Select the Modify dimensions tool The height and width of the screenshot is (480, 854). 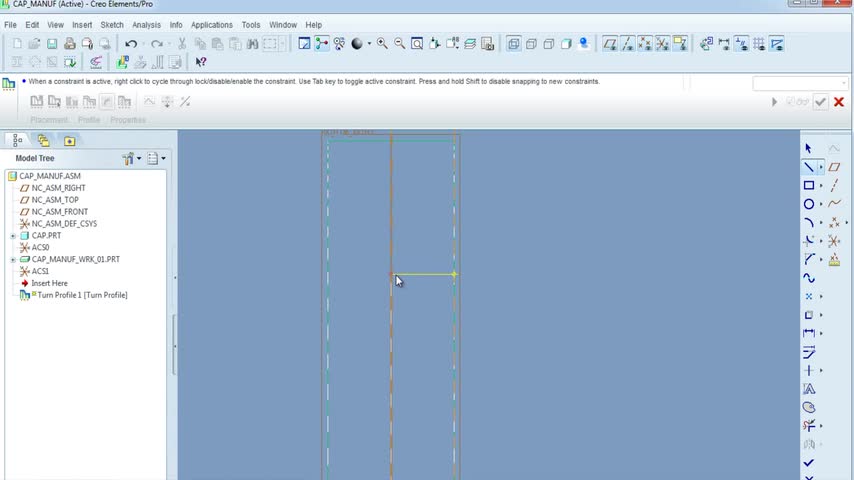point(809,352)
